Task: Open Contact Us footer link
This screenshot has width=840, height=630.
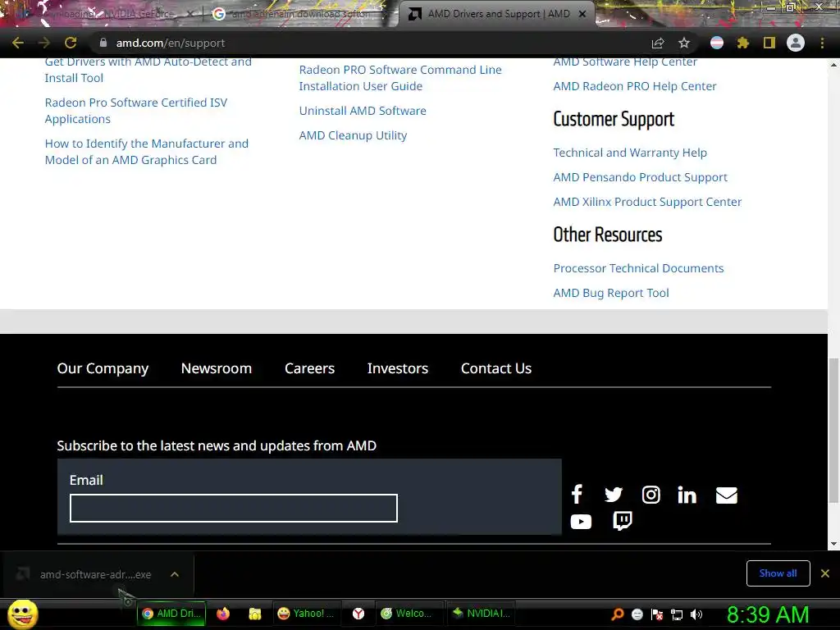Action: tap(496, 368)
